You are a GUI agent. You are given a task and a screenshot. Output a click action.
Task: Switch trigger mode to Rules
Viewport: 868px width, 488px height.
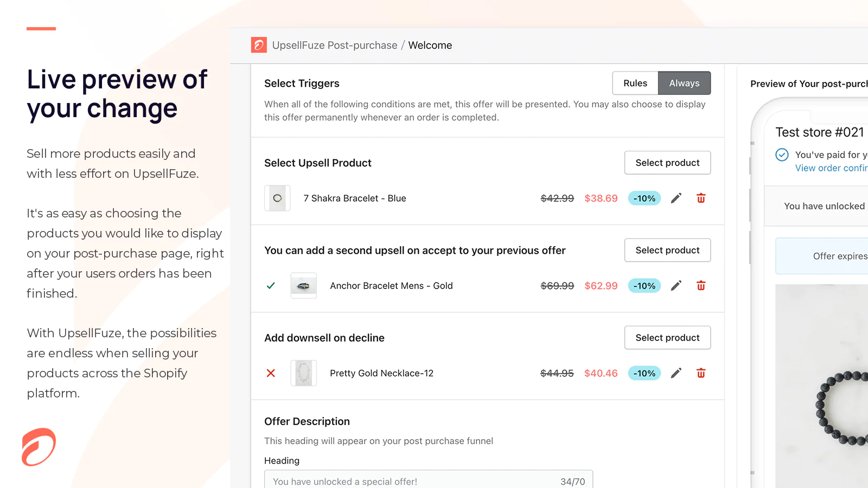pos(635,83)
